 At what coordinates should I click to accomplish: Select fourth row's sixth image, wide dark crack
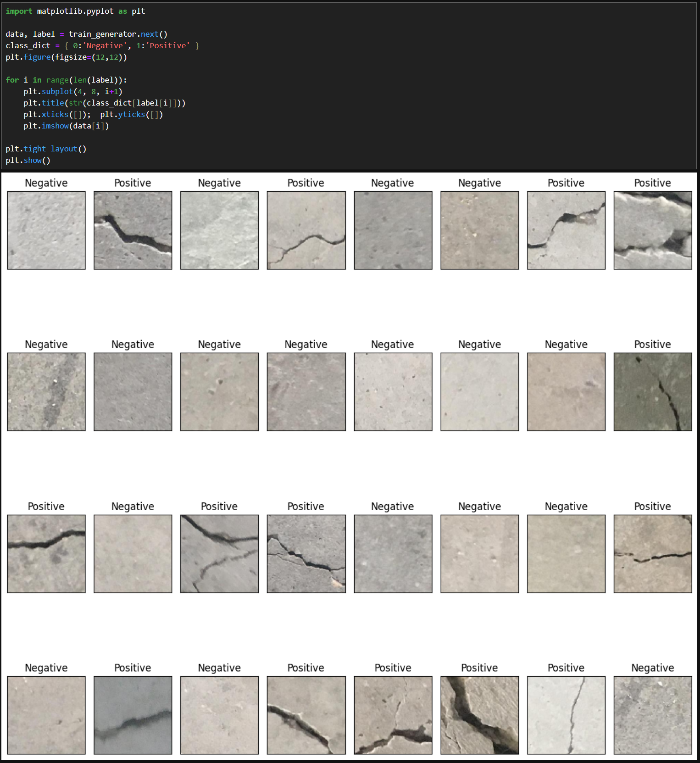pos(480,715)
